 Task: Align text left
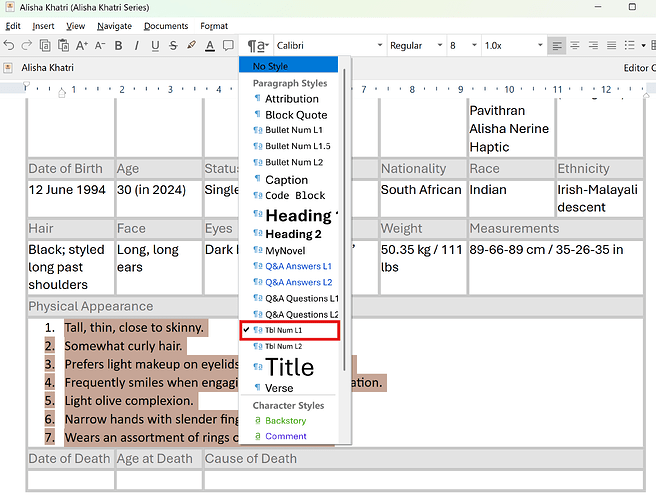click(556, 45)
